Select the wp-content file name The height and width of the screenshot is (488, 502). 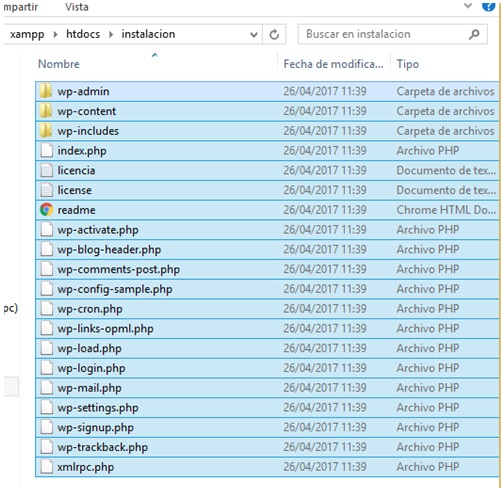(x=87, y=111)
